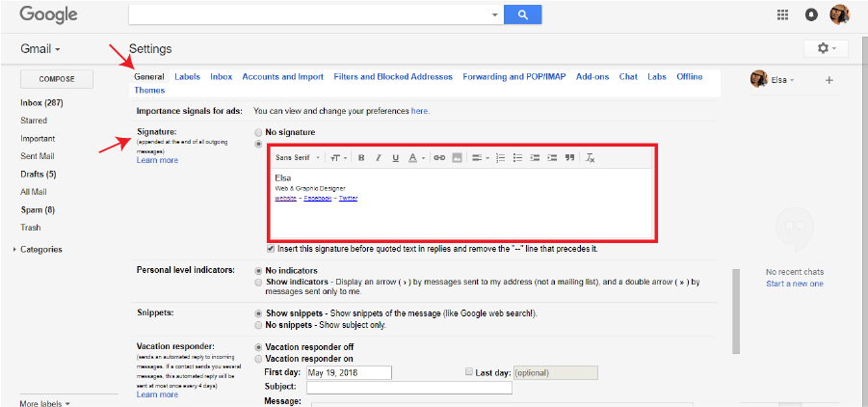Open Drafts (5) folder
Viewport: 868px width, 407px height.
coord(39,175)
